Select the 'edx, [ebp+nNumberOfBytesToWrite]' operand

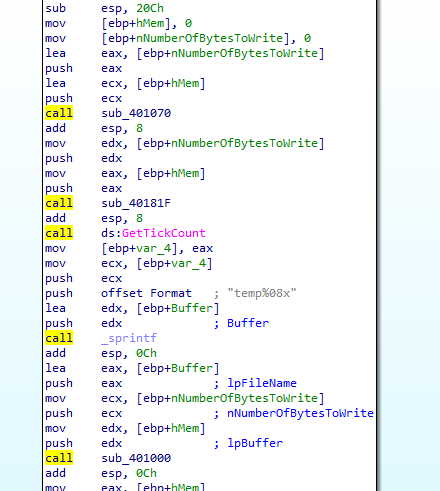213,143
